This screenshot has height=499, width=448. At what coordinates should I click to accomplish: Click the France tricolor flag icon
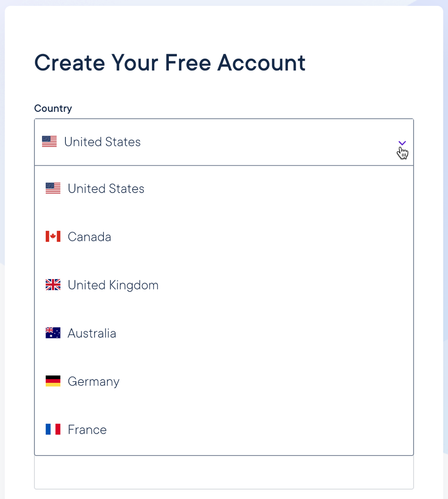(x=53, y=430)
